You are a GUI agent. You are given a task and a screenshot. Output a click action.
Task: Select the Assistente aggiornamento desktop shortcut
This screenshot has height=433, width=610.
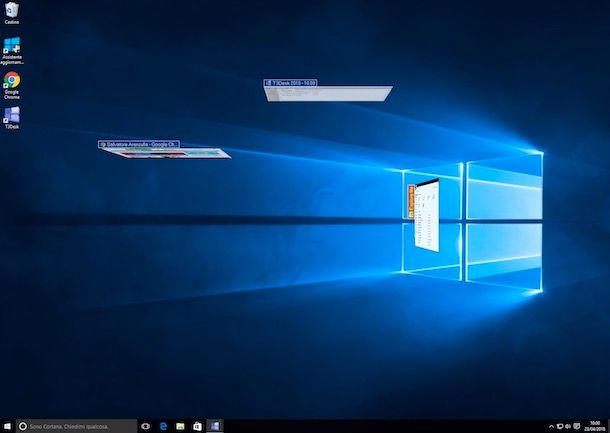tap(12, 51)
